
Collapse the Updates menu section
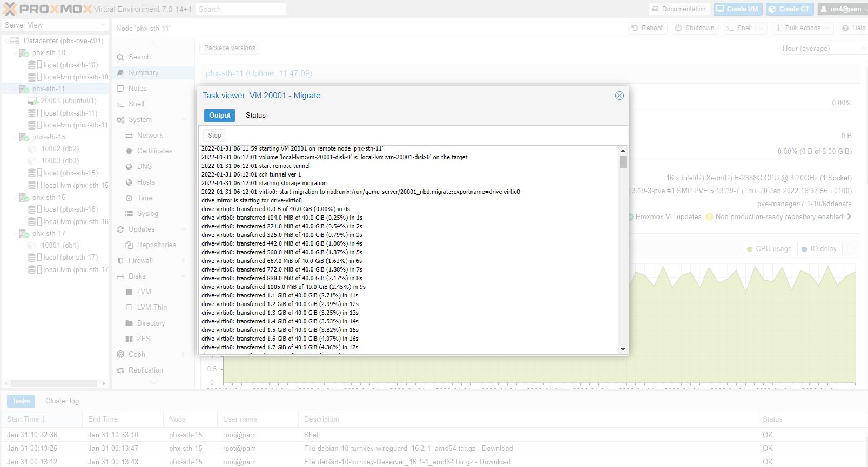184,229
